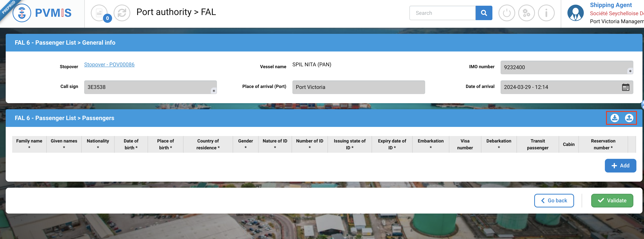
Task: Click the Shipping Agent user avatar
Action: (x=575, y=13)
